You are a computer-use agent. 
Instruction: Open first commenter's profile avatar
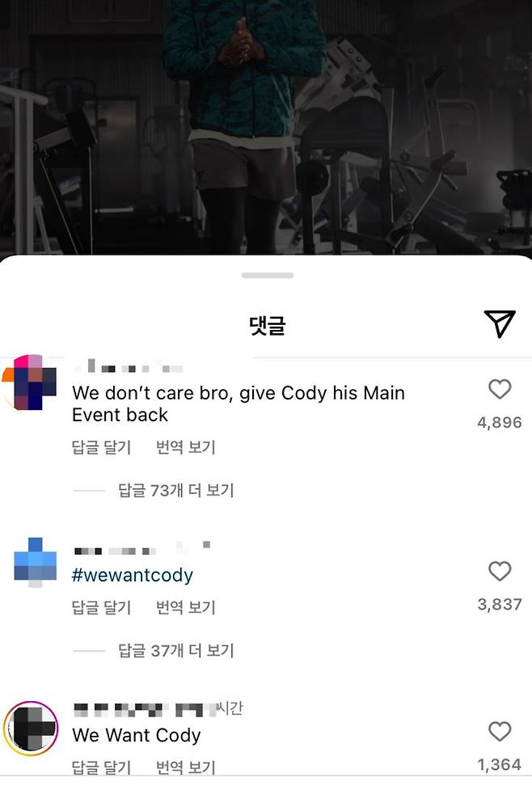29,382
